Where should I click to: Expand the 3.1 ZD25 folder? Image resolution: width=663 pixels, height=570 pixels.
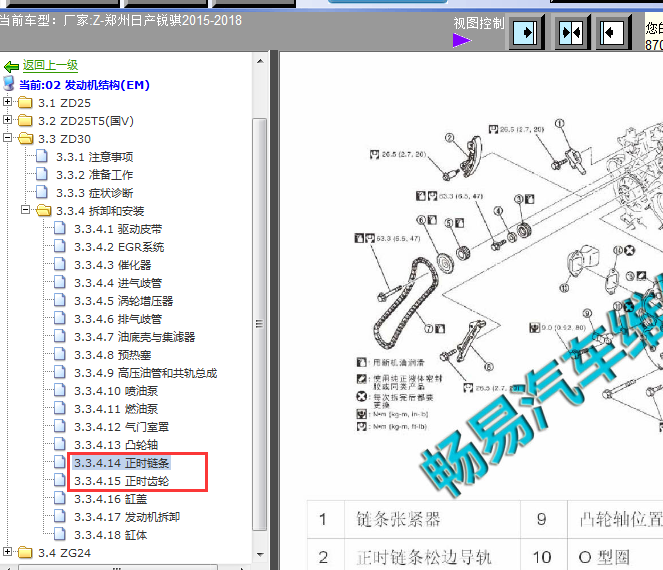point(7,102)
